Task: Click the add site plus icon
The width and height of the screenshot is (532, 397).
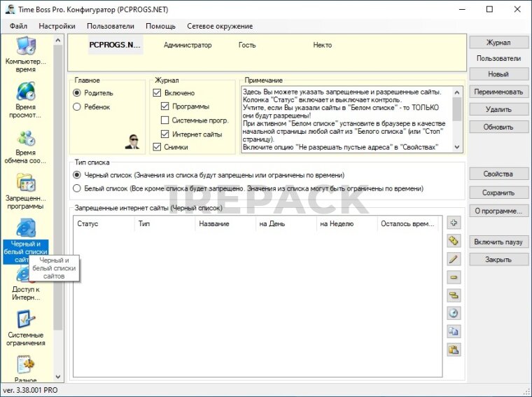Action: coord(454,223)
